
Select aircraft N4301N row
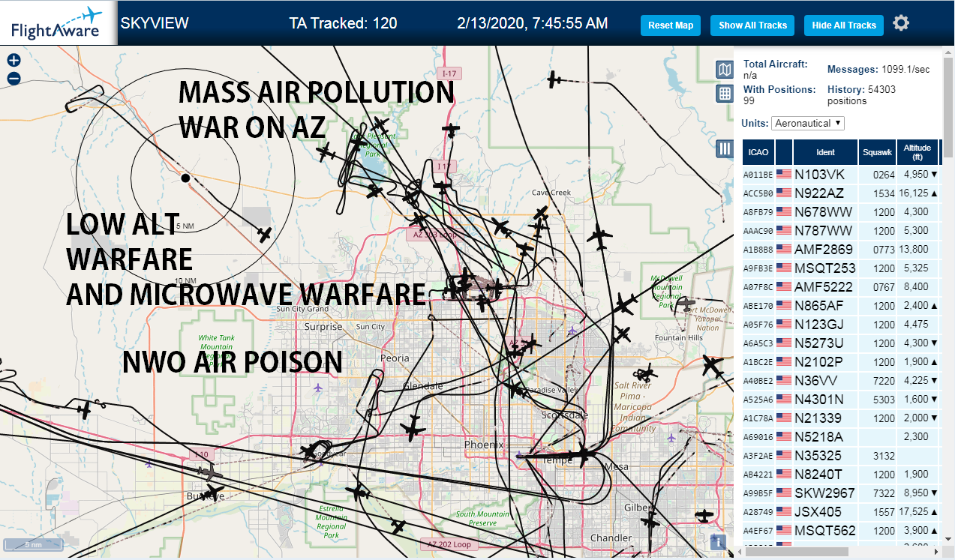tap(841, 399)
